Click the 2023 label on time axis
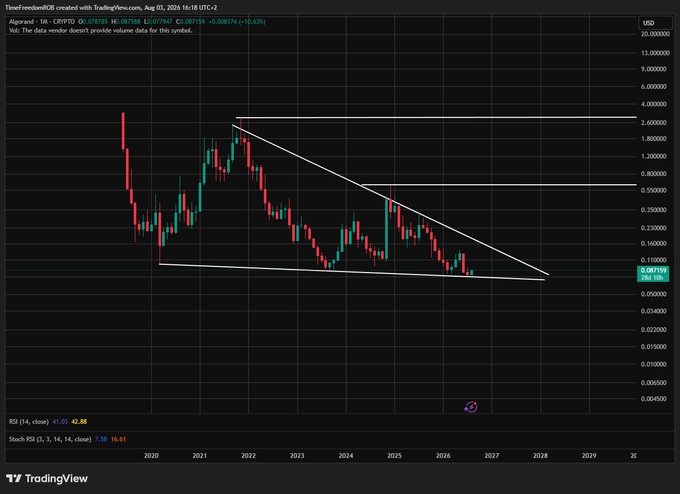680x494 pixels. click(x=297, y=455)
